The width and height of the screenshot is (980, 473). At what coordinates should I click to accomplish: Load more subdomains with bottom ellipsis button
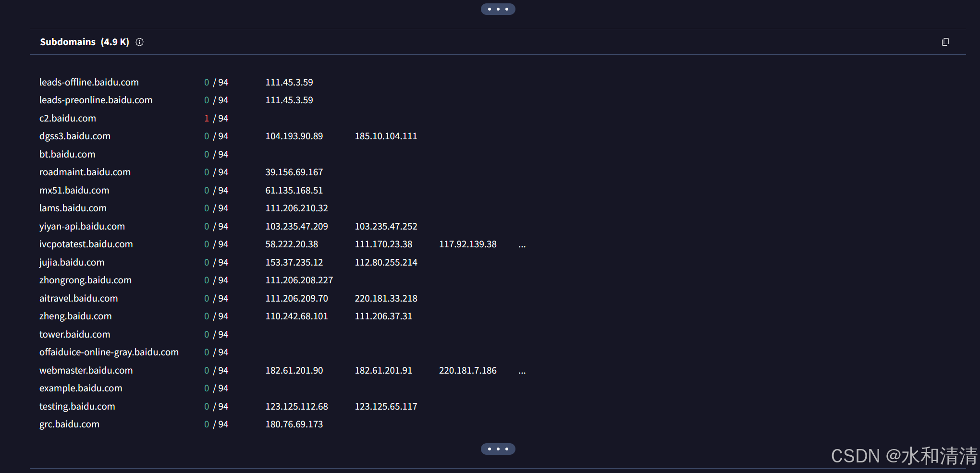pos(498,449)
